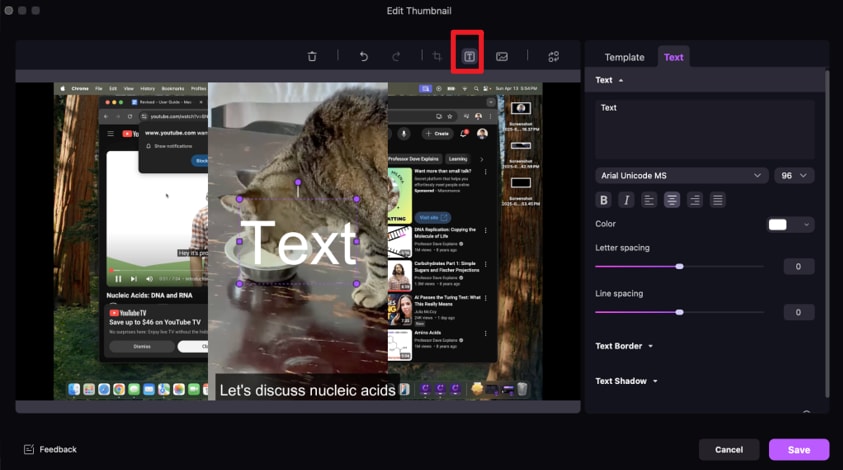Redo the last edit
843x470 pixels.
[396, 56]
